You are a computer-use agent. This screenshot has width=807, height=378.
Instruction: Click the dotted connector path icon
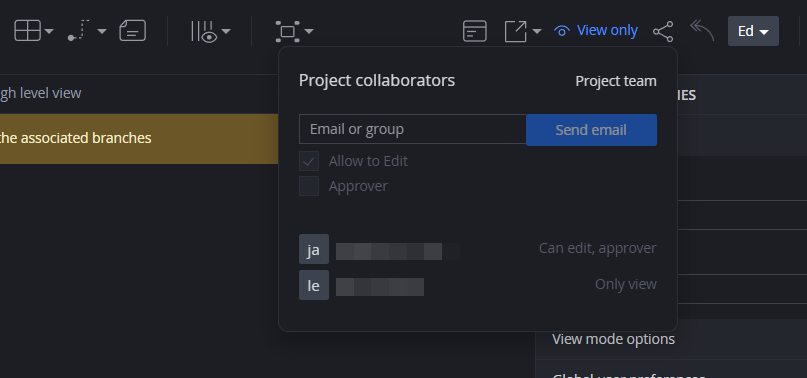point(79,31)
